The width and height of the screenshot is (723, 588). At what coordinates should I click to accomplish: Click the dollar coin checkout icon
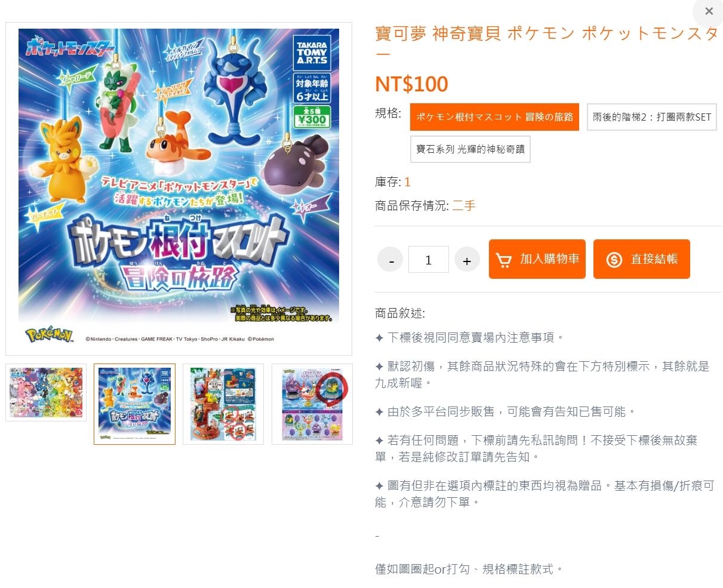pos(614,260)
